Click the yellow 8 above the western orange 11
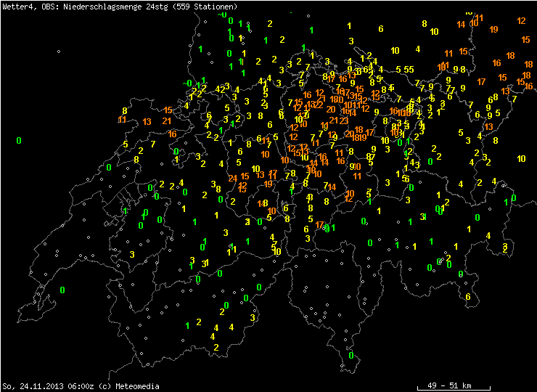The height and width of the screenshot is (392, 537). [x=125, y=110]
